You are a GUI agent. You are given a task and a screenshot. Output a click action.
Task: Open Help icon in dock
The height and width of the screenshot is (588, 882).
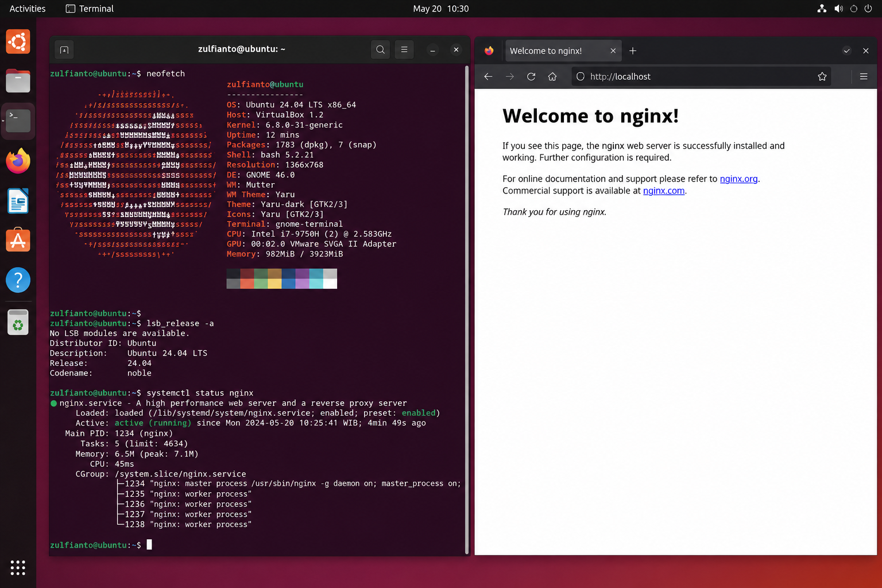[x=18, y=280]
